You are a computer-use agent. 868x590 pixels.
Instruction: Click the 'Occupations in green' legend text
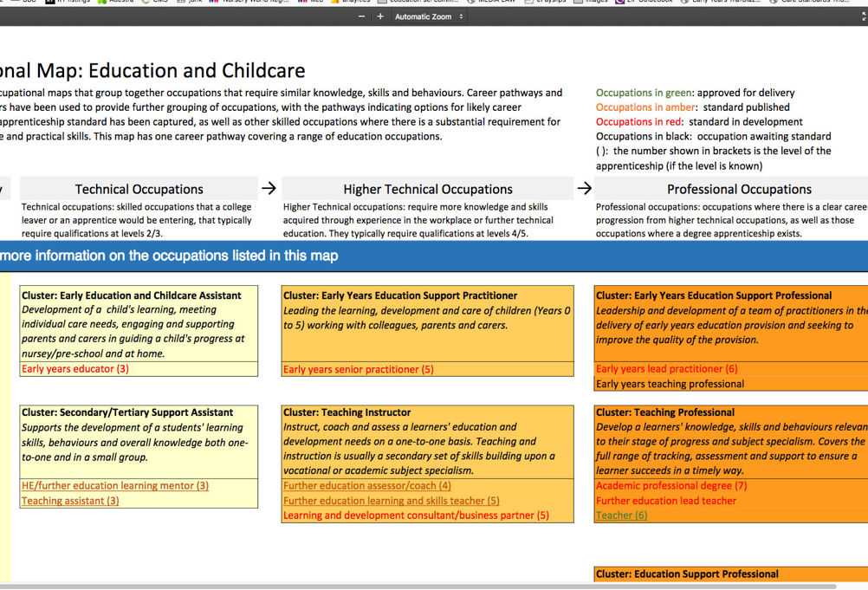click(644, 93)
